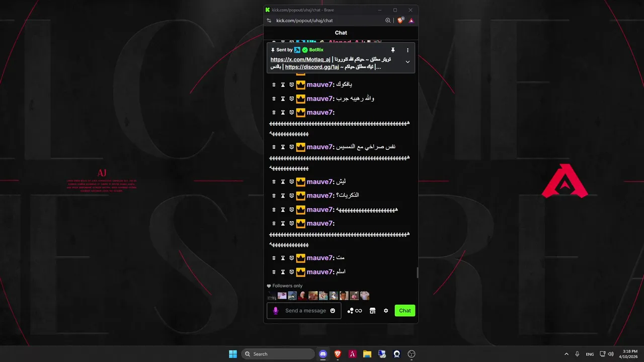Click hourglass on the "الذكريات؟" message row

tap(283, 196)
